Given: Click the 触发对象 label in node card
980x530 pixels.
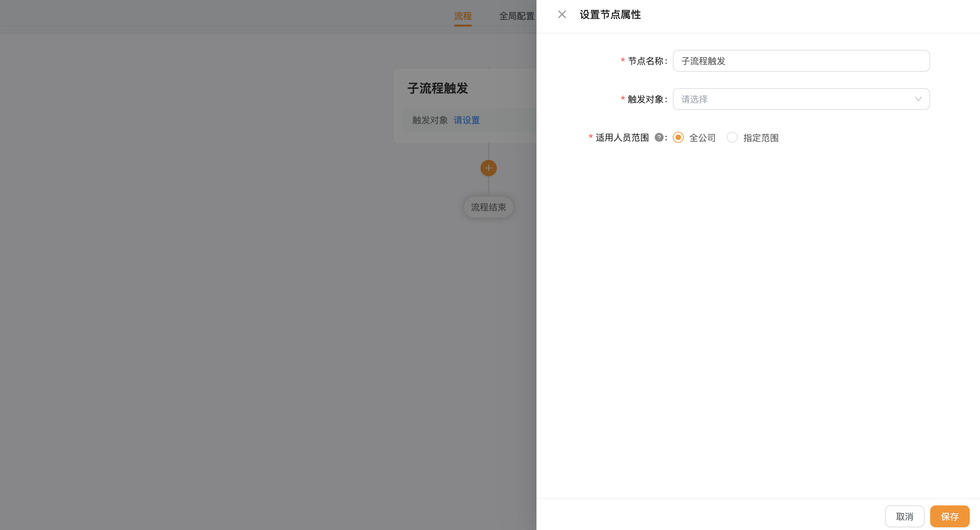Looking at the screenshot, I should 430,120.
